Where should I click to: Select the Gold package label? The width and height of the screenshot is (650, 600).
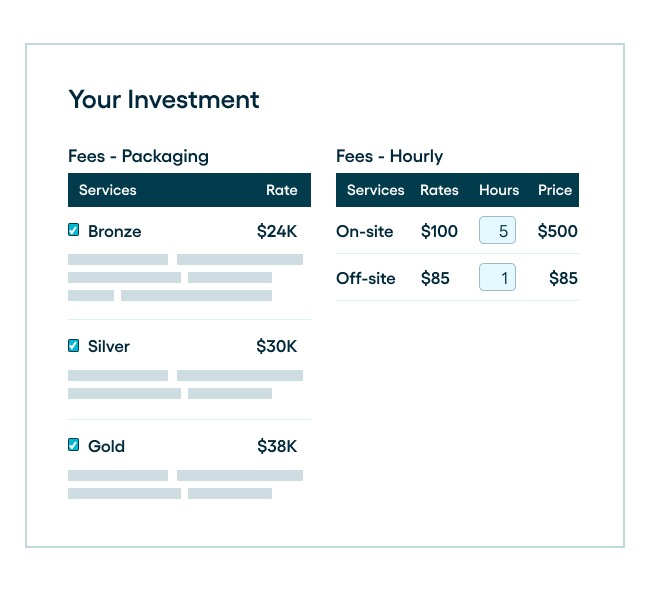click(x=106, y=446)
